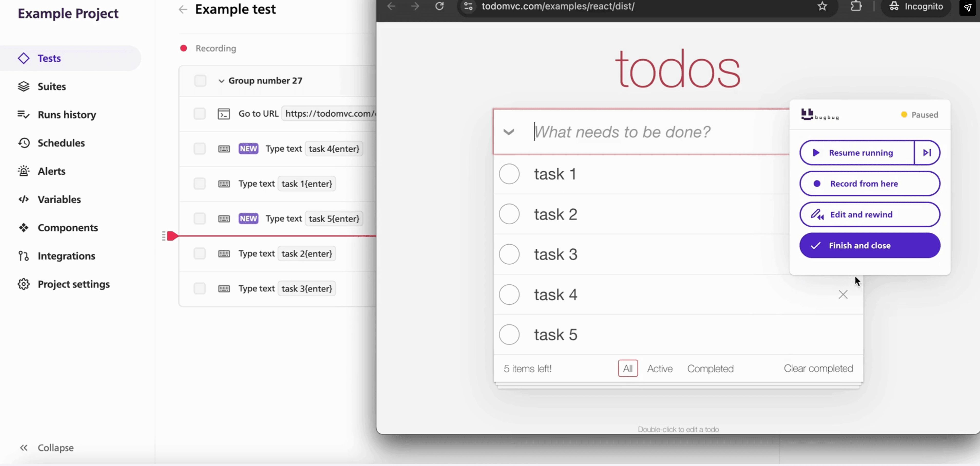Mark task 1 as completed
The width and height of the screenshot is (980, 466).
pos(509,174)
